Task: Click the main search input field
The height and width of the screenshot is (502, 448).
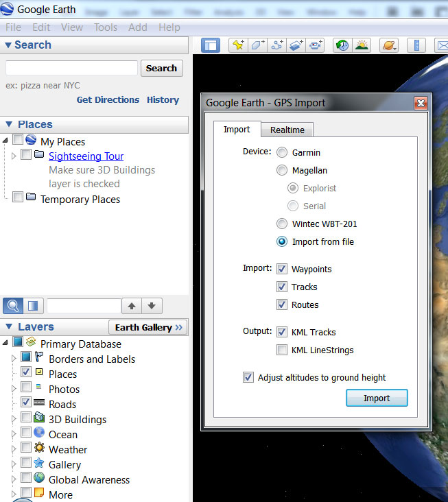Action: [72, 68]
